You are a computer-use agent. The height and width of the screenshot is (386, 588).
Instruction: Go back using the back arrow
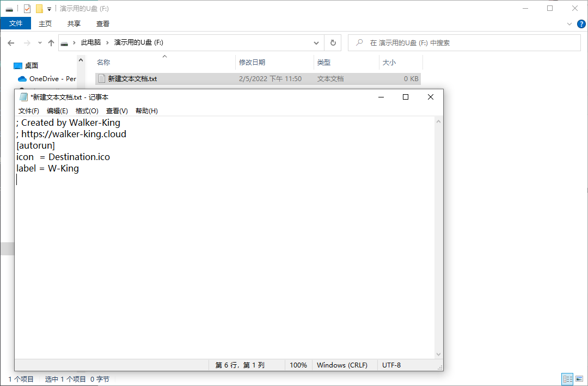pyautogui.click(x=12, y=42)
